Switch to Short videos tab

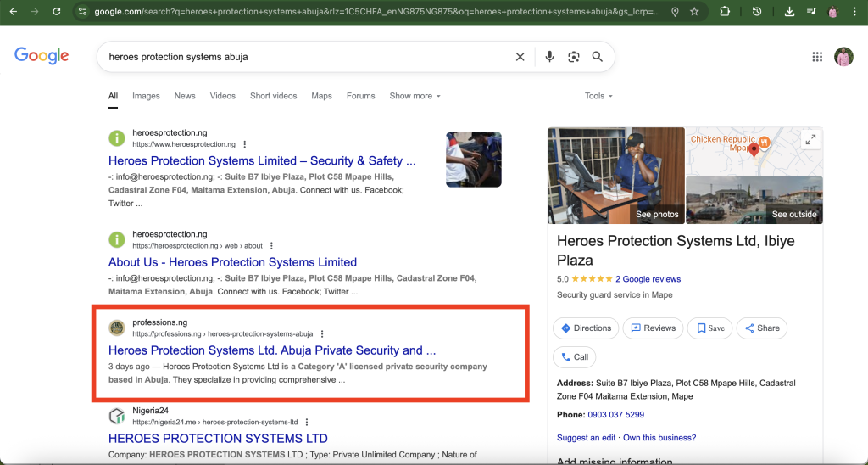(x=274, y=96)
